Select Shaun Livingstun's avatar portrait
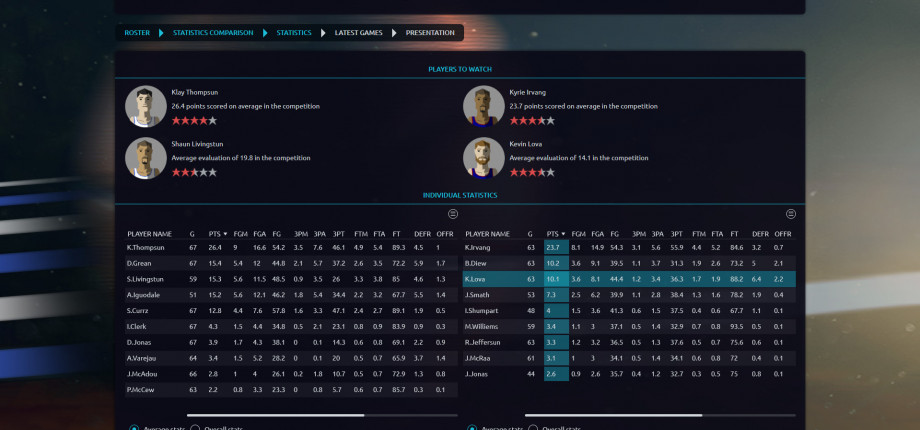This screenshot has height=430, width=920. coord(146,158)
